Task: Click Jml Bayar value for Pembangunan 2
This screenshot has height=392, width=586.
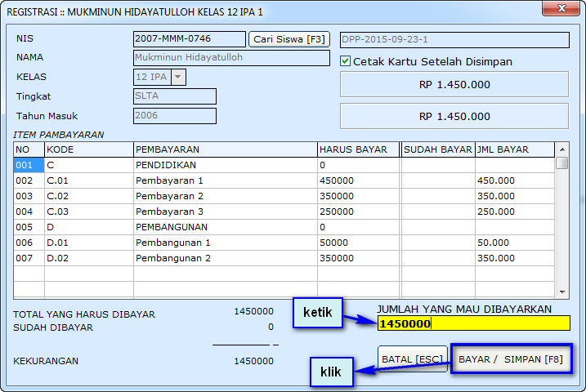Action: pos(515,258)
